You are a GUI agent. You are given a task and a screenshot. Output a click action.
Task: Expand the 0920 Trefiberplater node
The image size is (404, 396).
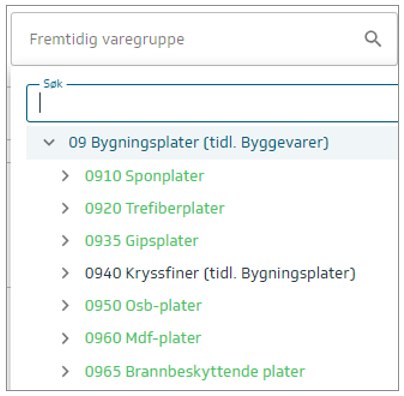click(x=65, y=208)
